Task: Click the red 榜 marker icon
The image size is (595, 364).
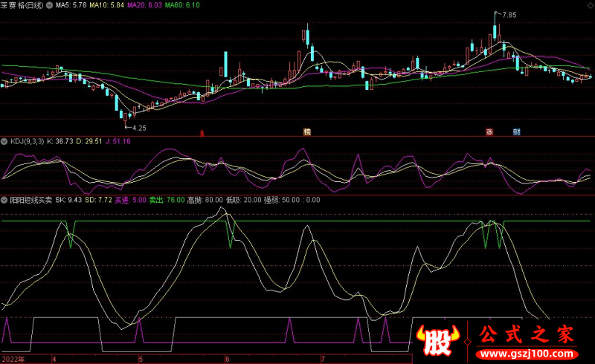Action: [x=306, y=131]
